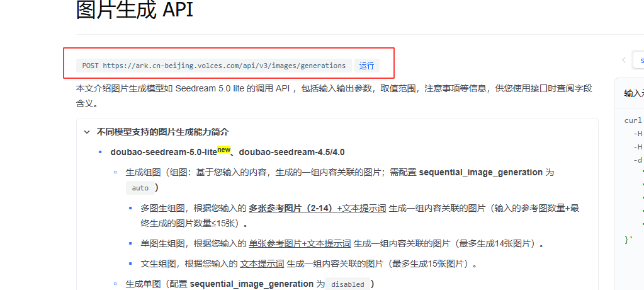The height and width of the screenshot is (290, 644).
Task: Click the doubao-seedream-5.0-lite model name
Action: 164,152
